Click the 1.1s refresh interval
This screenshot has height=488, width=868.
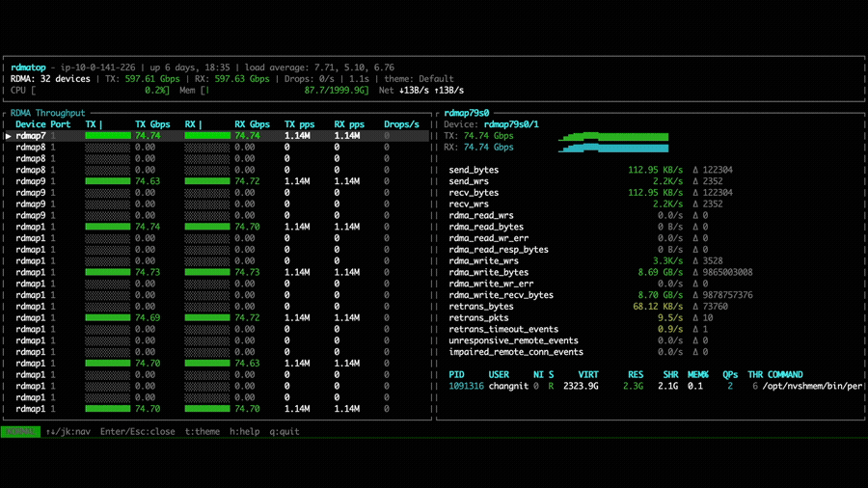tap(360, 79)
